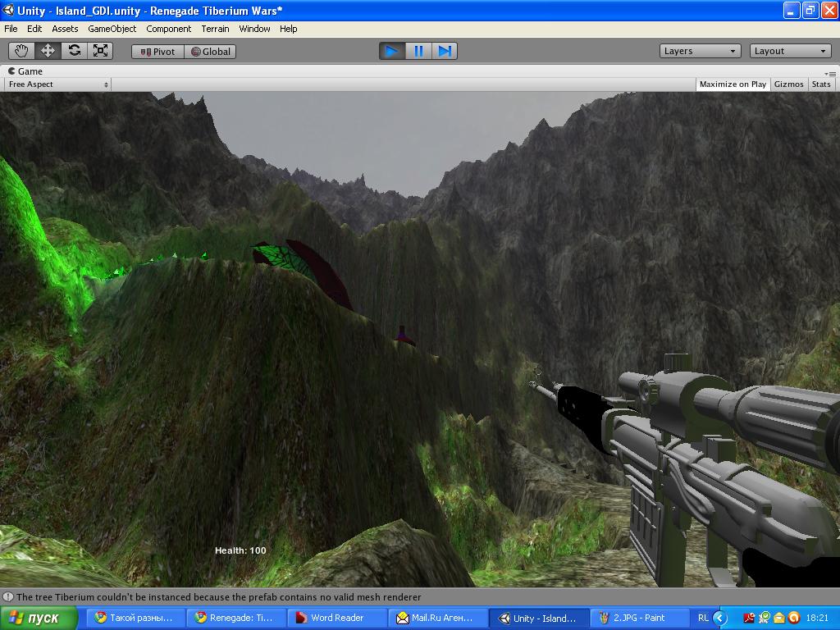Select the Hand tool

click(x=21, y=51)
